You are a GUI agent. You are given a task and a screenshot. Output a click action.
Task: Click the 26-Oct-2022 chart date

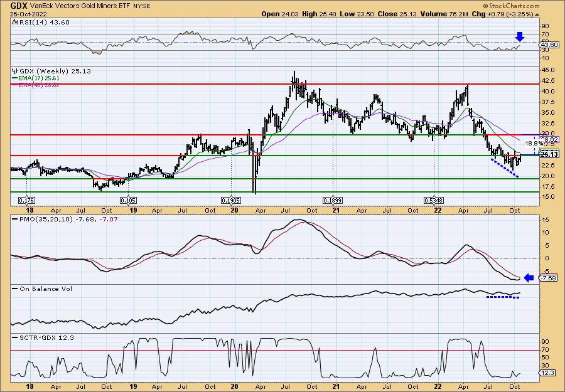point(27,14)
